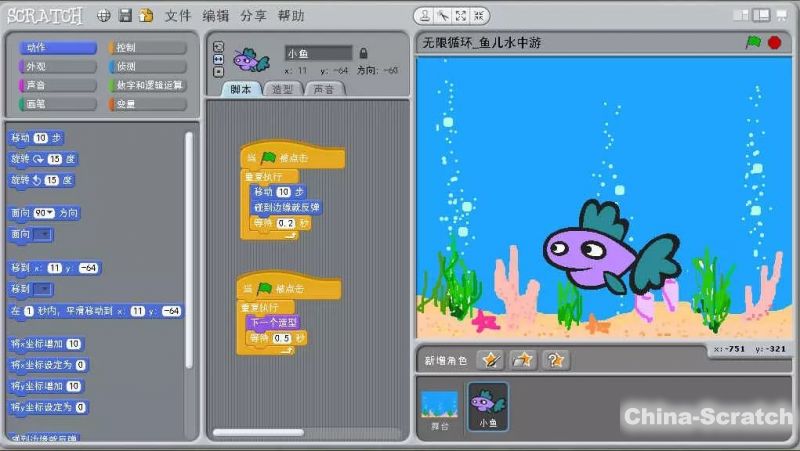Screen dimensions: 800x451
Task: Select the 舞台 stage thumbnail
Action: click(x=438, y=408)
